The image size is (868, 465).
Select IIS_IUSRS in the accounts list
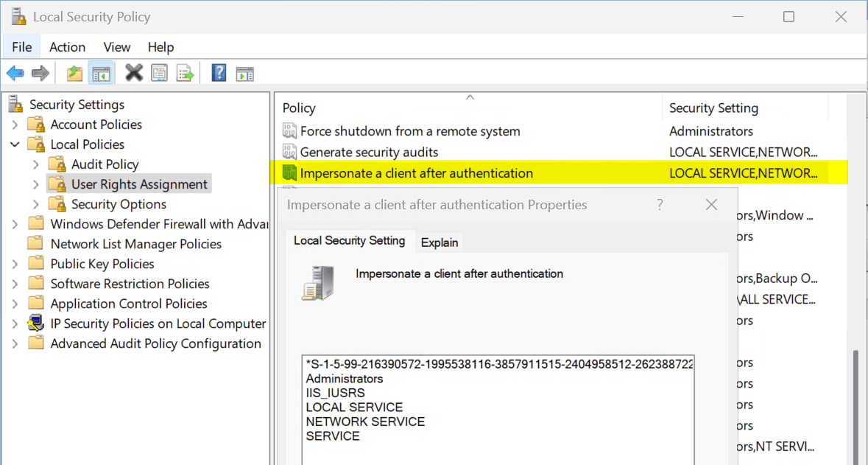tap(335, 393)
